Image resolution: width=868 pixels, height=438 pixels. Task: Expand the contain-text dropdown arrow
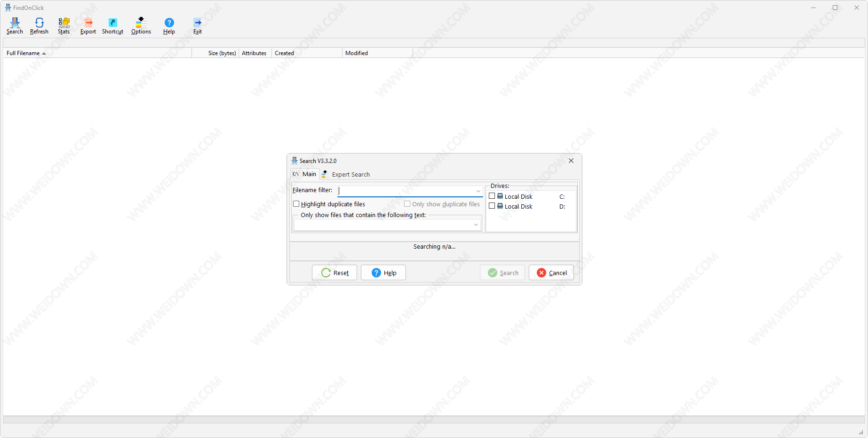pyautogui.click(x=476, y=225)
